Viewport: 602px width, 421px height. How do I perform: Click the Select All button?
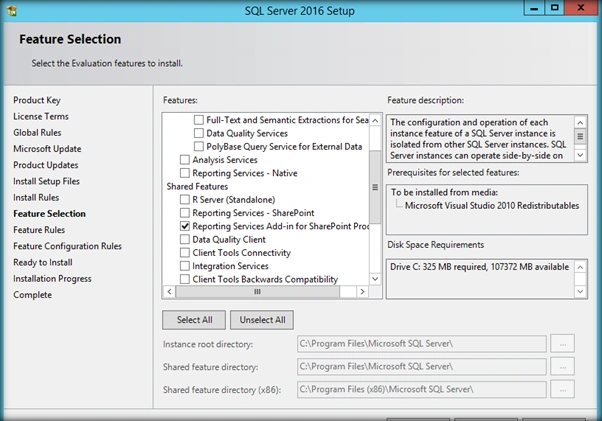click(x=194, y=320)
